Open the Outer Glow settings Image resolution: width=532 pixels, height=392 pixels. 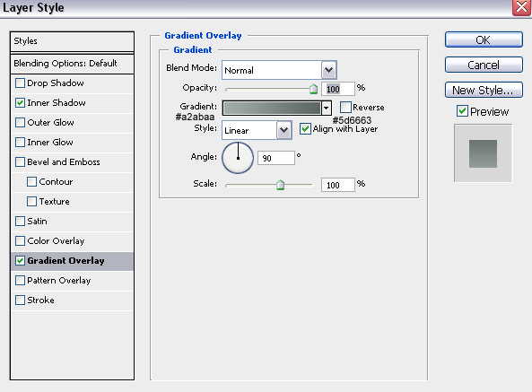50,122
